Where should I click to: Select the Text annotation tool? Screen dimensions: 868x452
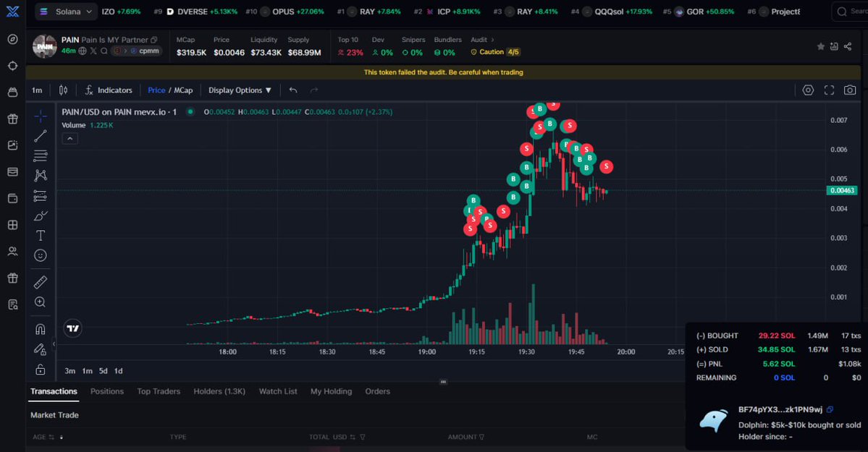(x=41, y=236)
